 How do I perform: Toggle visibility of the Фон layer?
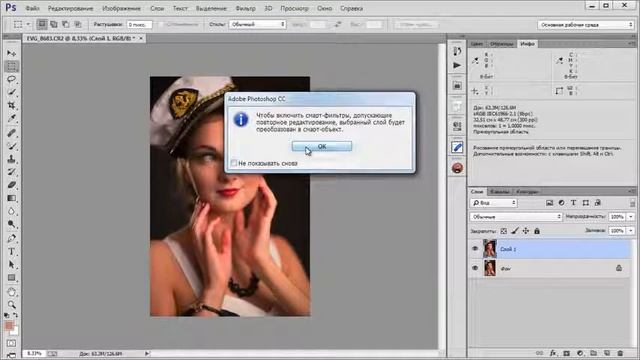pyautogui.click(x=475, y=268)
